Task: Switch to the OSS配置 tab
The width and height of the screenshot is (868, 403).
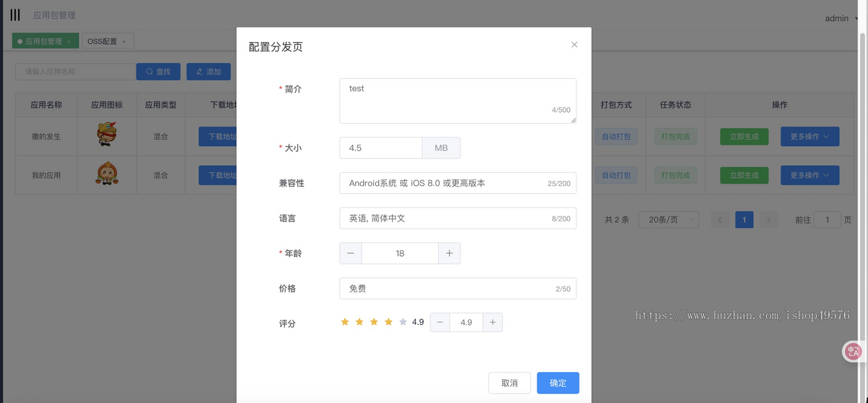Action: [x=102, y=41]
